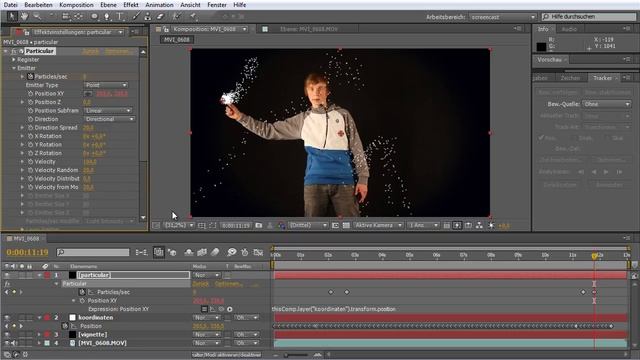Expand the Register group
This screenshot has width=640, height=360.
tap(13, 60)
